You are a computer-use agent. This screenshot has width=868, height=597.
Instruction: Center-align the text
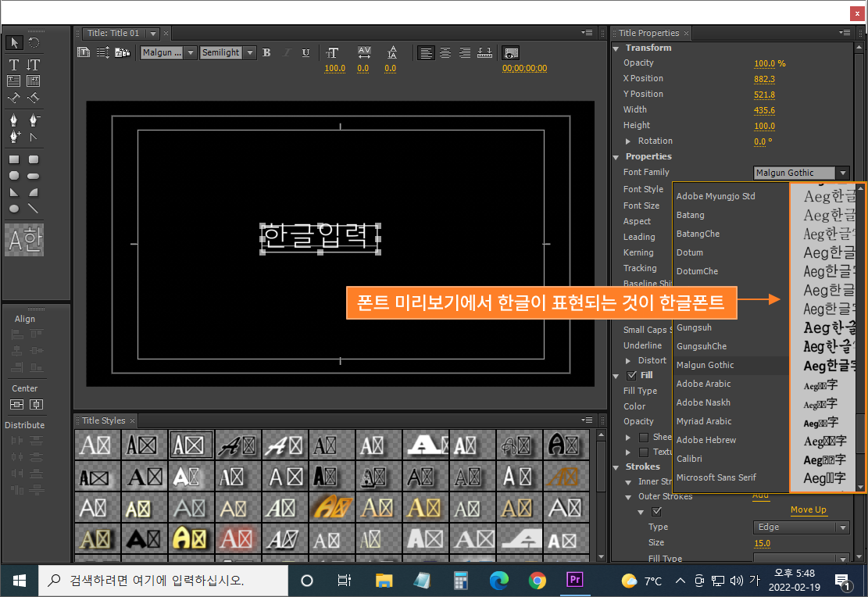(445, 52)
